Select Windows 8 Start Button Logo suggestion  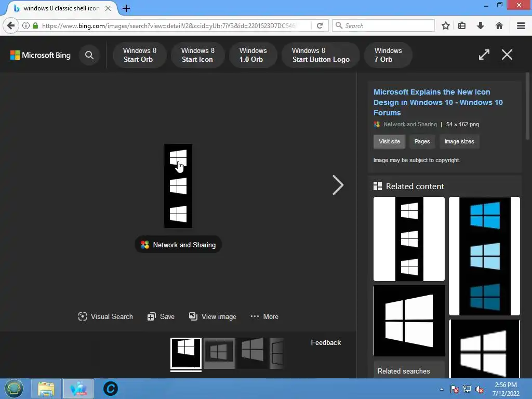point(321,55)
